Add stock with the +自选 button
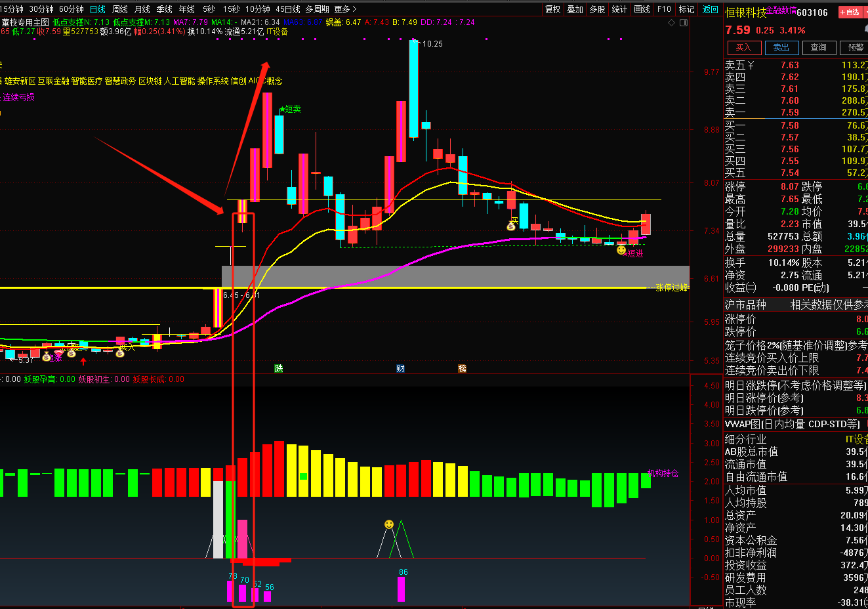This screenshot has width=868, height=609. [852, 12]
